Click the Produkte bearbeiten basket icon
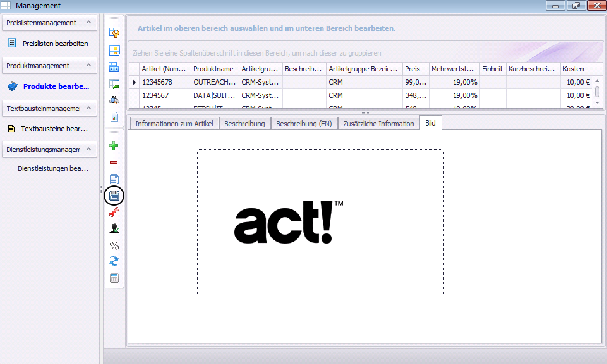607x364 pixels. pyautogui.click(x=13, y=86)
